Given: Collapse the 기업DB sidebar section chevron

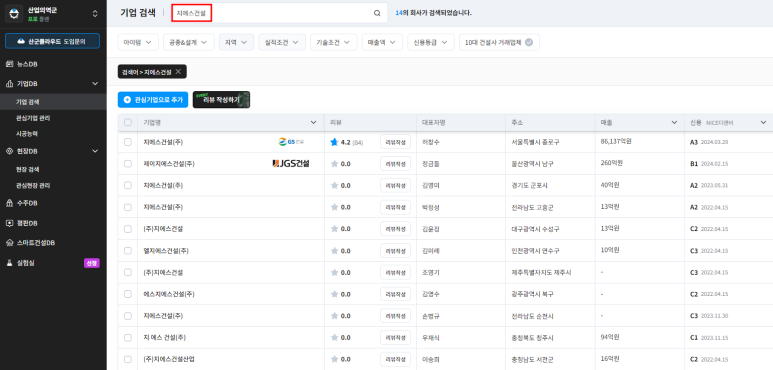Looking at the screenshot, I should pyautogui.click(x=96, y=84).
